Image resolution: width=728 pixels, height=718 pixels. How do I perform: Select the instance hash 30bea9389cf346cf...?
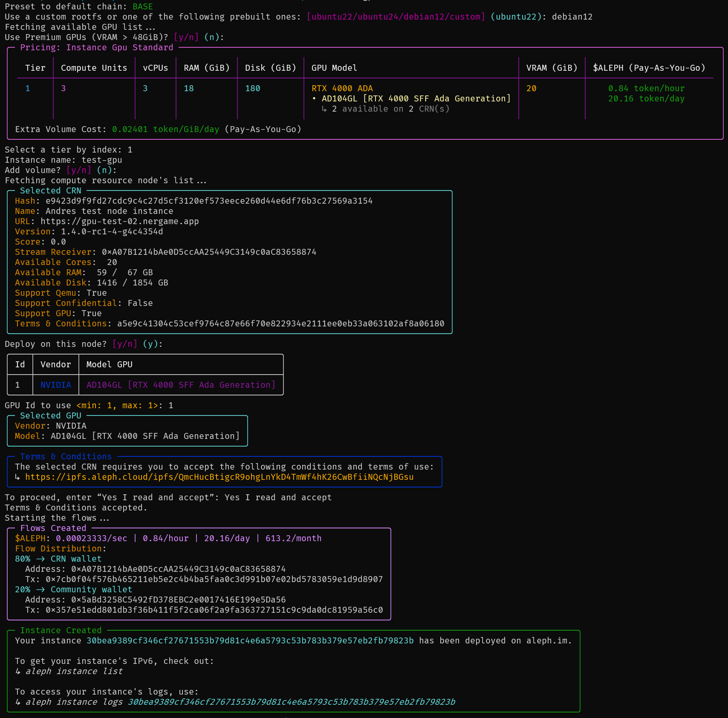coord(249,640)
